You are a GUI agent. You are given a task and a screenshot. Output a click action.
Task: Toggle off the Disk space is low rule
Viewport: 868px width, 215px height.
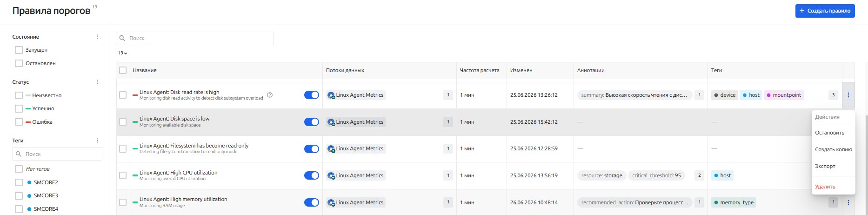(312, 122)
